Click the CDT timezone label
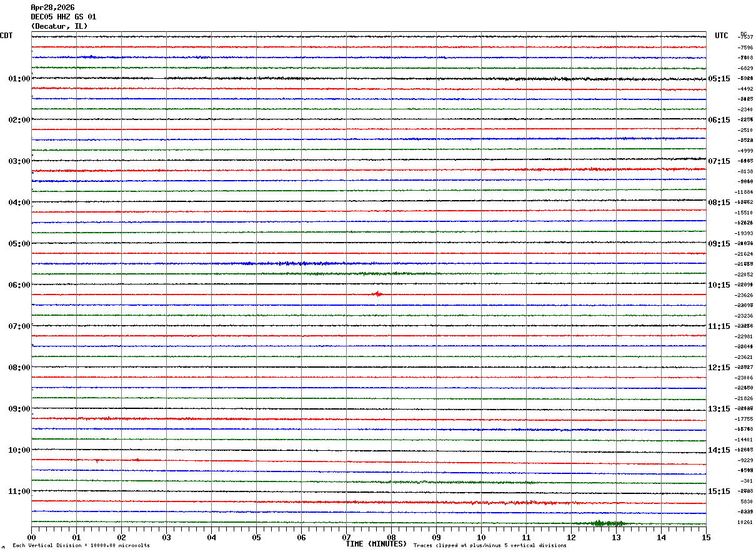This screenshot has height=554, width=756. (6, 36)
